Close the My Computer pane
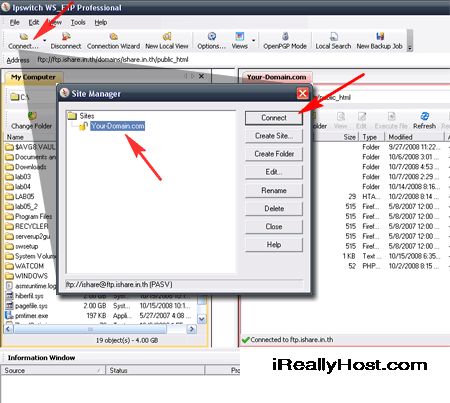This screenshot has width=450, height=403. 201,76
